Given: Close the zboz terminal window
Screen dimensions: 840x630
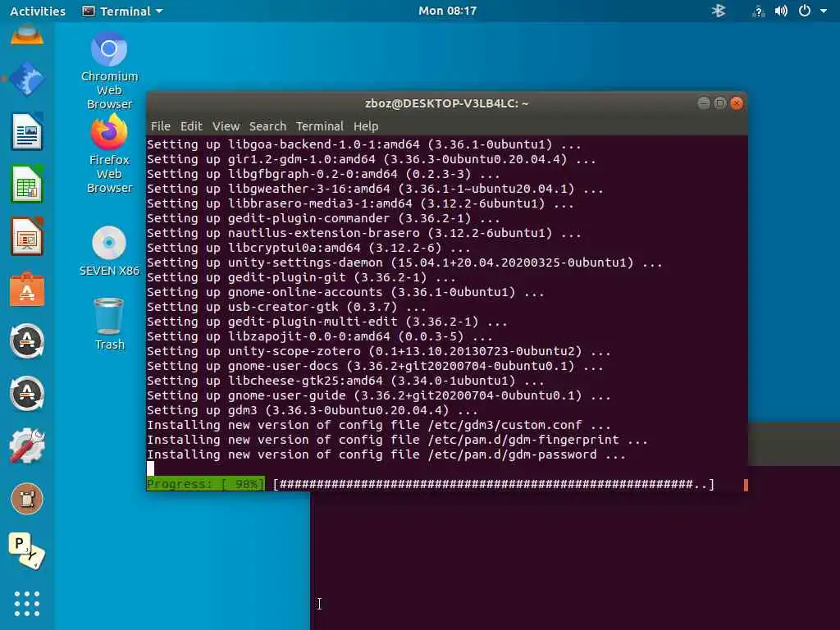Looking at the screenshot, I should (737, 103).
